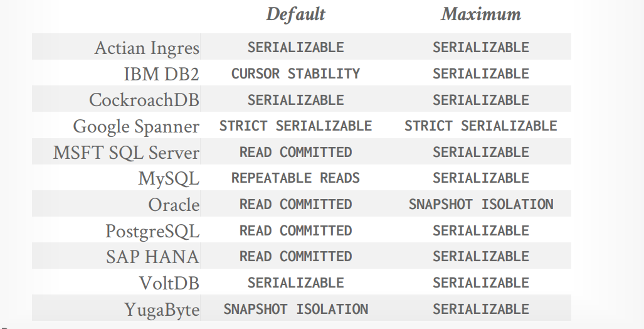Select the Oracle row label
Image resolution: width=644 pixels, height=329 pixels.
point(174,205)
